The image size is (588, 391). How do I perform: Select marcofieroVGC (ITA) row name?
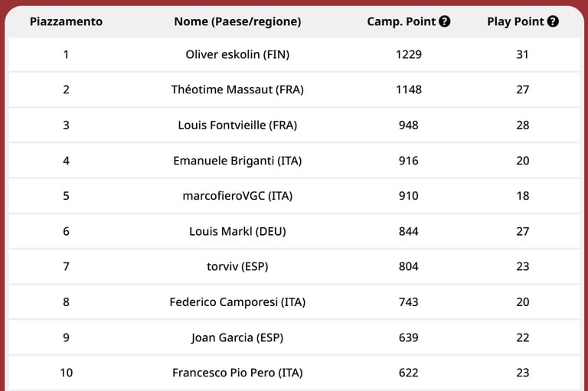237,196
